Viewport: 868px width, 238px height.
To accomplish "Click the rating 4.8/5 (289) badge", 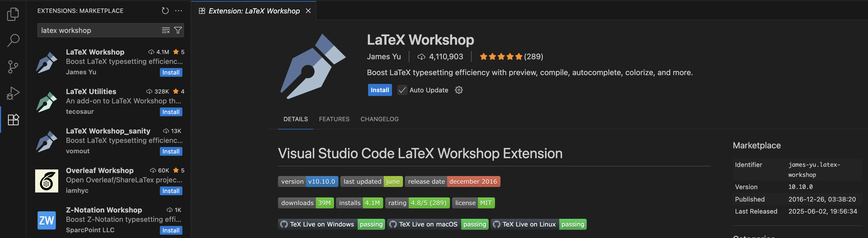I will coord(418,203).
